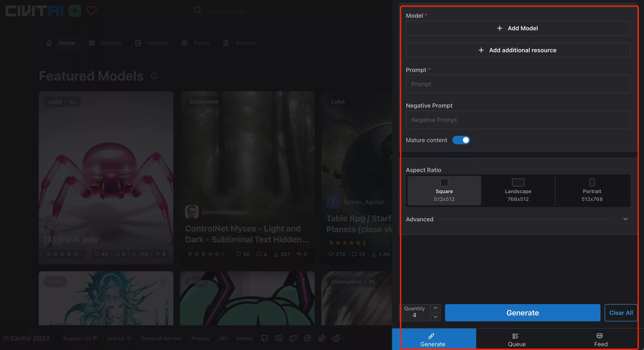This screenshot has height=350, width=644.
Task: Click the search magnifier icon
Action: coord(197,11)
